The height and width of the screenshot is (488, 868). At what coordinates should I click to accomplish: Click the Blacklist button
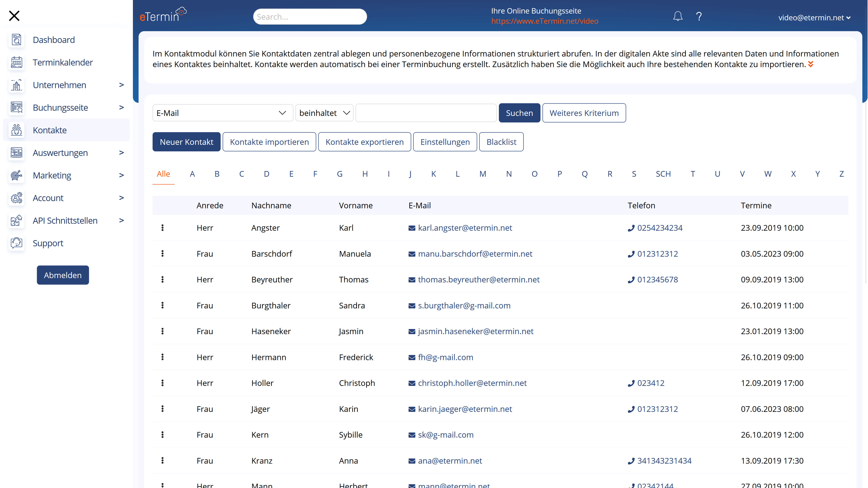click(x=501, y=142)
